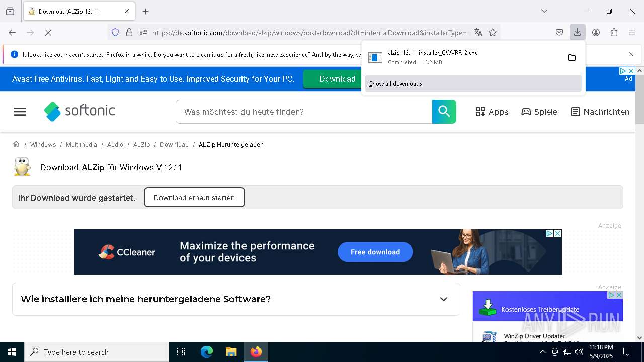Open Windows breadcrumb link
Viewport: 644px width, 362px height.
(x=43, y=145)
